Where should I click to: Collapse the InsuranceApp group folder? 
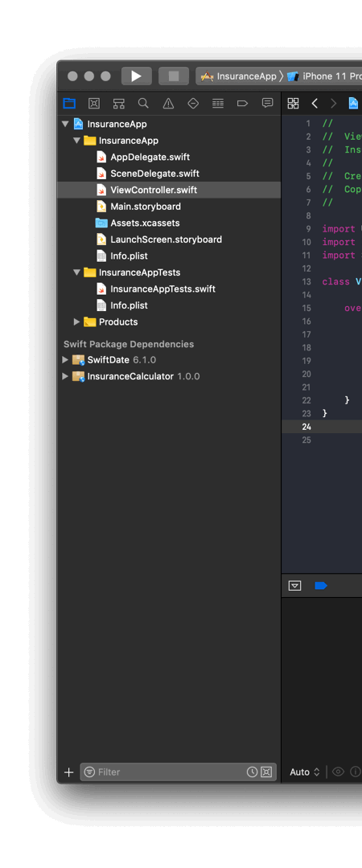pyautogui.click(x=76, y=140)
